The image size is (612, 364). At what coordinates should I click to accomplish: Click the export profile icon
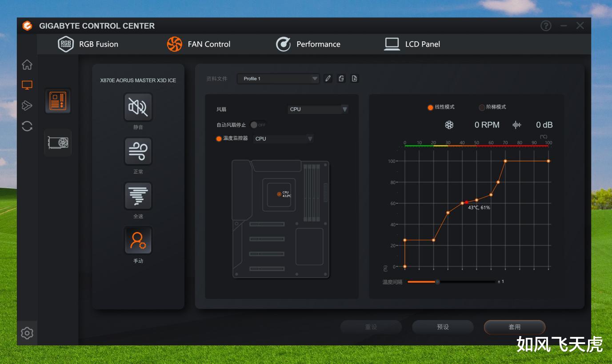(341, 79)
